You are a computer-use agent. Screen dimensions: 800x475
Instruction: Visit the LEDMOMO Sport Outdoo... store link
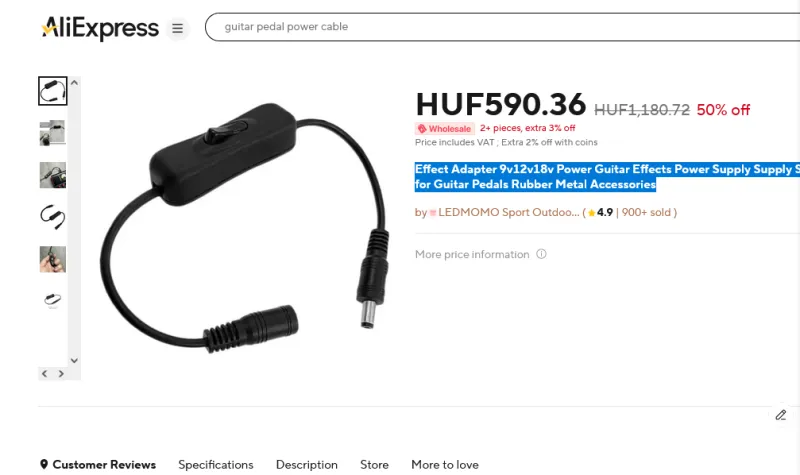509,212
